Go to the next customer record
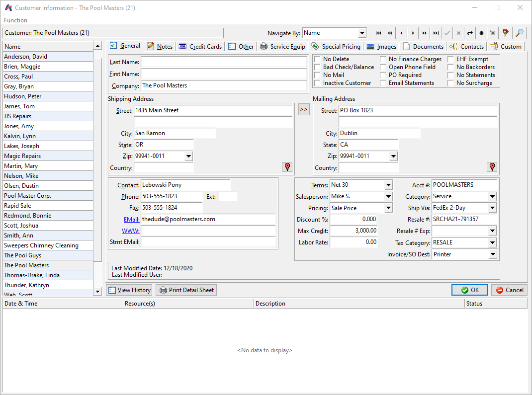The height and width of the screenshot is (395, 532). coord(413,33)
